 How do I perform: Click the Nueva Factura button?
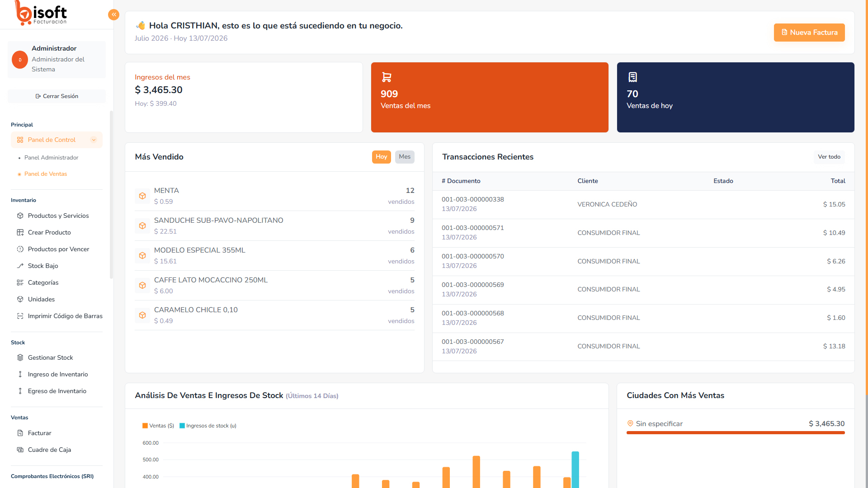click(809, 33)
